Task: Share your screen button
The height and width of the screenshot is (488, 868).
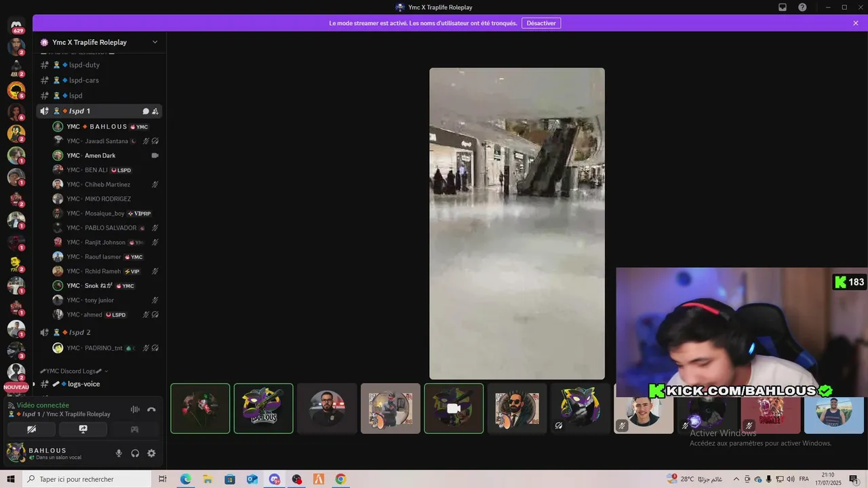Action: tap(83, 429)
